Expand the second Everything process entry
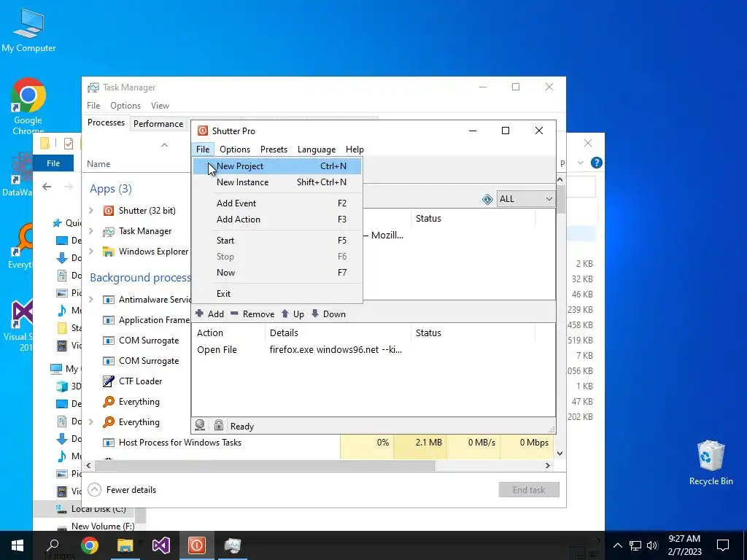 pyautogui.click(x=91, y=422)
